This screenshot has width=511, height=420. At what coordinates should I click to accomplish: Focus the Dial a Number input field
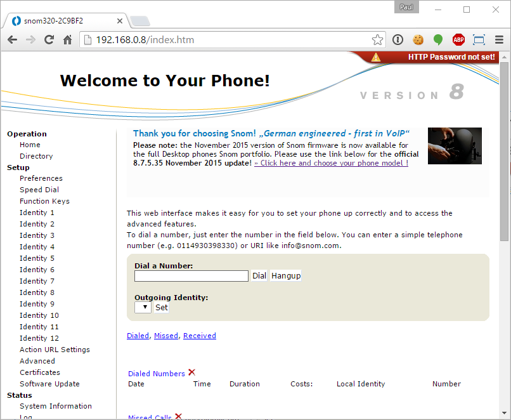click(x=191, y=276)
